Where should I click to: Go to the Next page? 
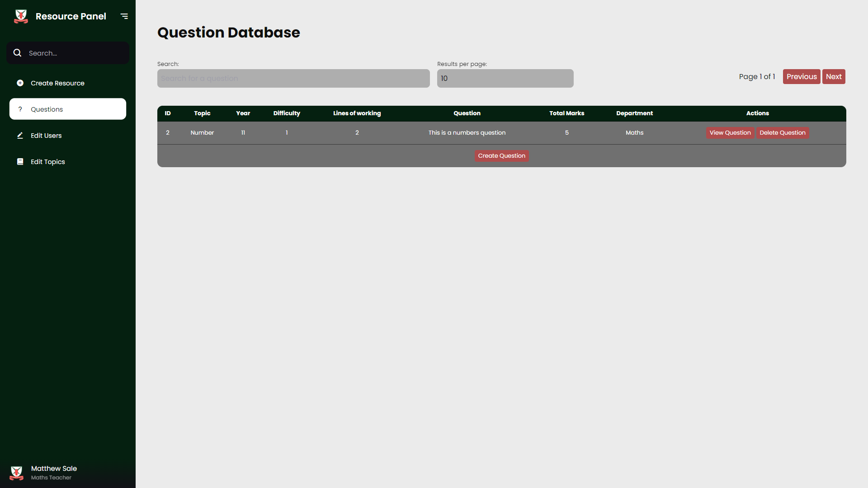click(x=833, y=77)
